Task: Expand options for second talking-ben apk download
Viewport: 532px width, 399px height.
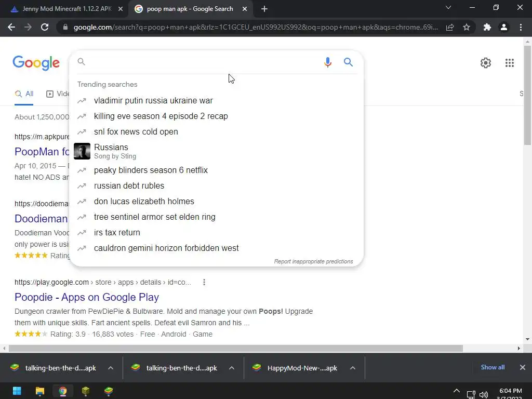Action: pos(231,368)
